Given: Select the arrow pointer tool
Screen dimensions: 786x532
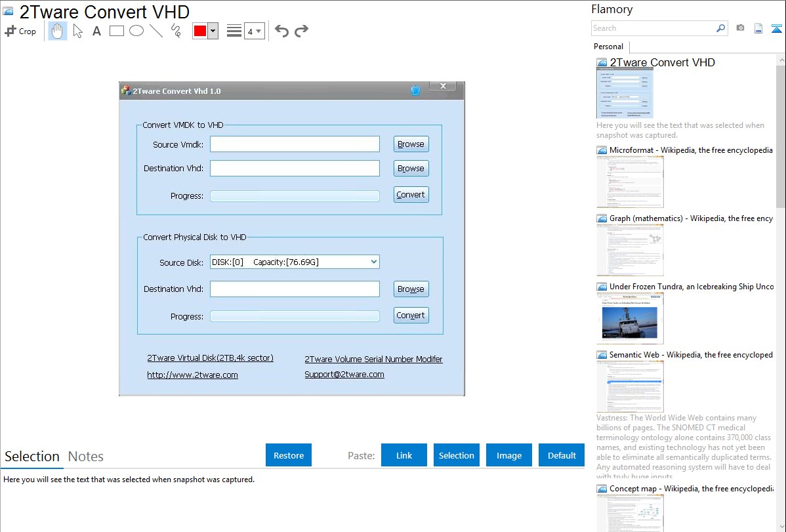Looking at the screenshot, I should tap(77, 31).
